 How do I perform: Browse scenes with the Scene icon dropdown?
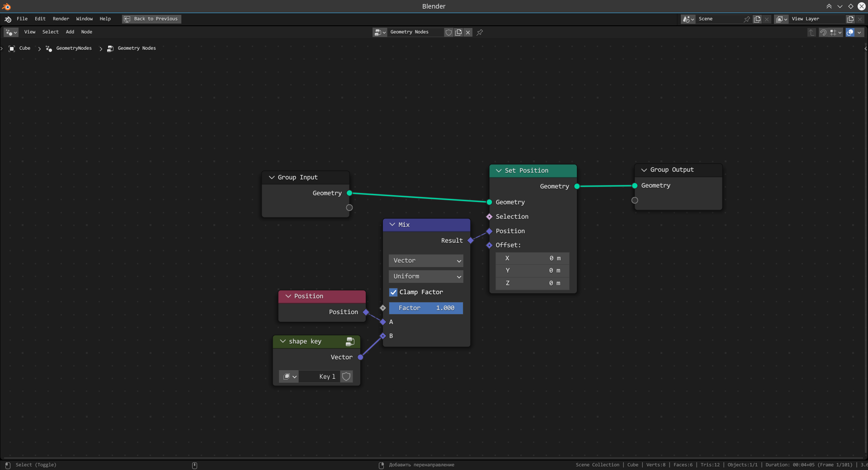689,19
